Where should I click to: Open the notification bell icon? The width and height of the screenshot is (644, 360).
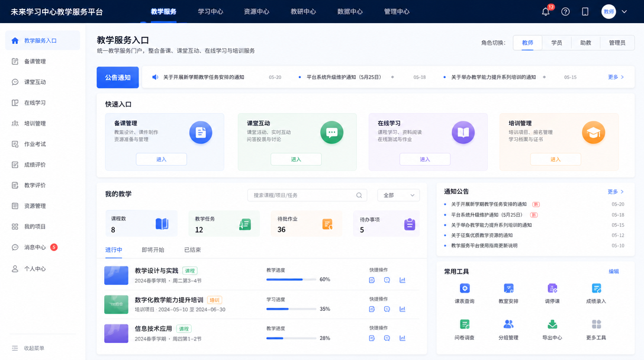click(545, 11)
